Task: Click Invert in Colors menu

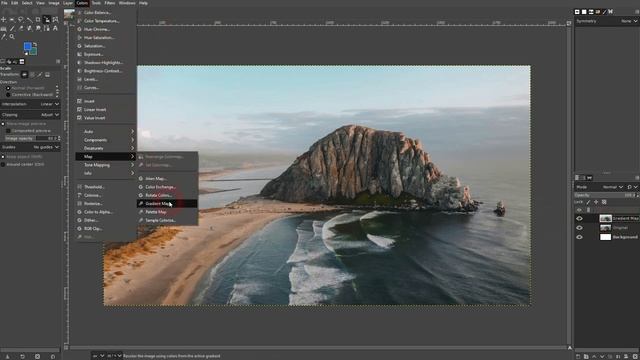Action: click(x=106, y=101)
